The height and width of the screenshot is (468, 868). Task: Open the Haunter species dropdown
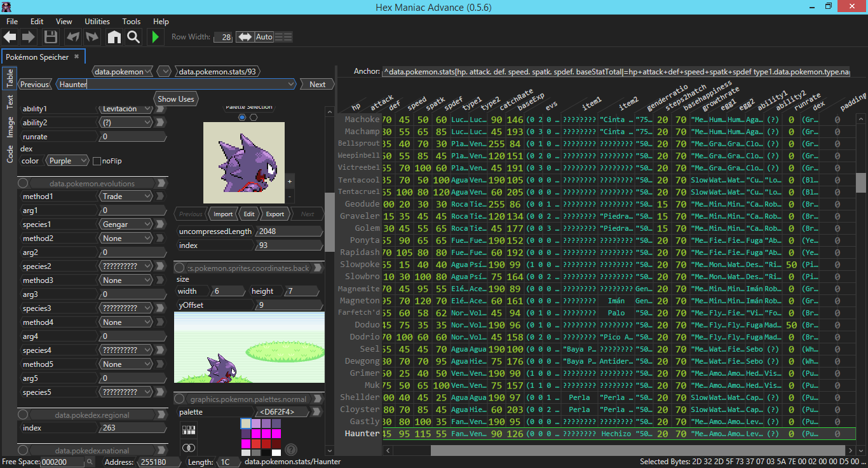tap(291, 85)
